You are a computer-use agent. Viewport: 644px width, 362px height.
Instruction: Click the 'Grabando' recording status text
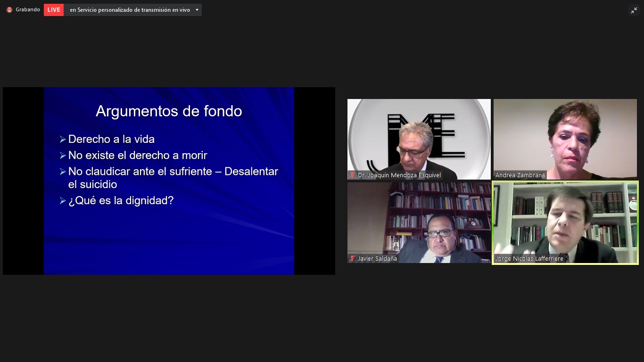(28, 10)
